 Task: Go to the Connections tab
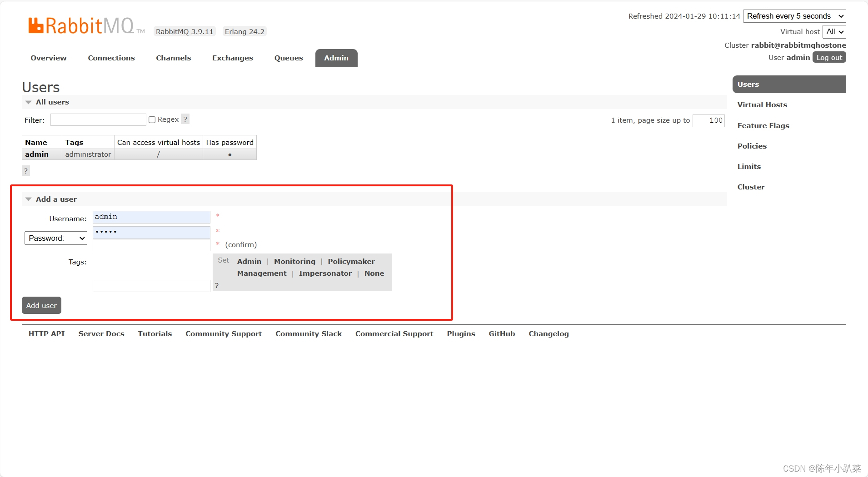coord(111,58)
